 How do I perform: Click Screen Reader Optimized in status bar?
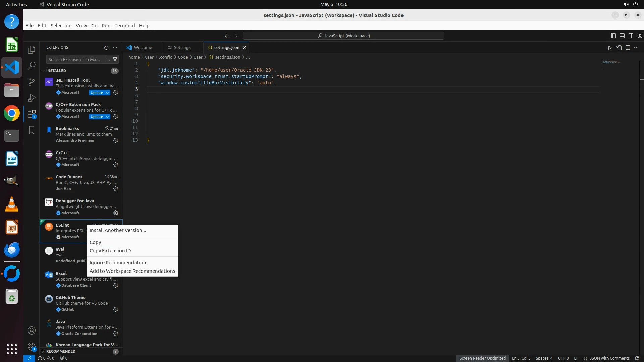coord(482,358)
